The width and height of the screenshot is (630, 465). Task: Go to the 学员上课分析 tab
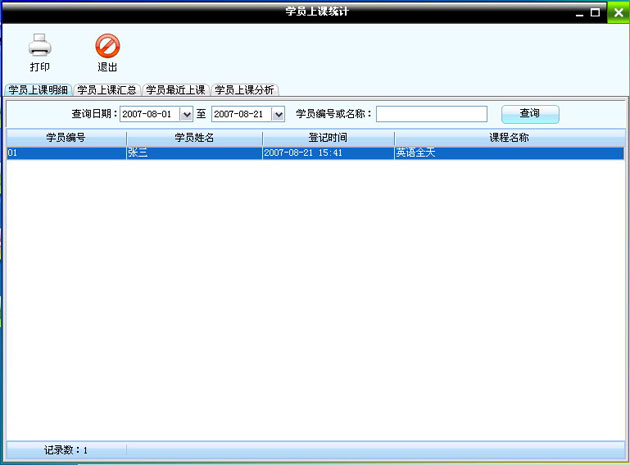(244, 90)
